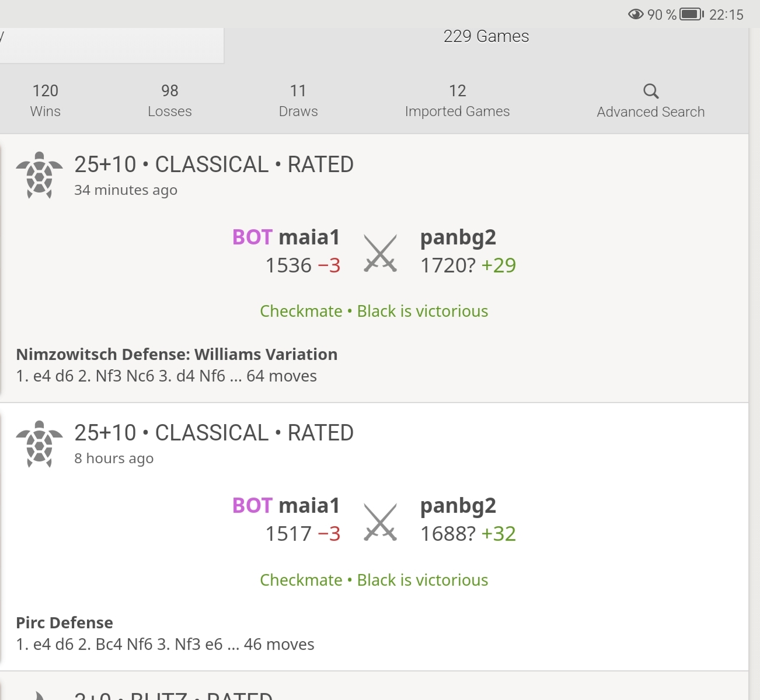
Task: Click crossed swords icon in first game
Action: tap(380, 253)
